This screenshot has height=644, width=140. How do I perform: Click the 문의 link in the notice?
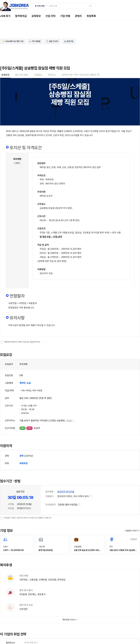tap(32, 342)
